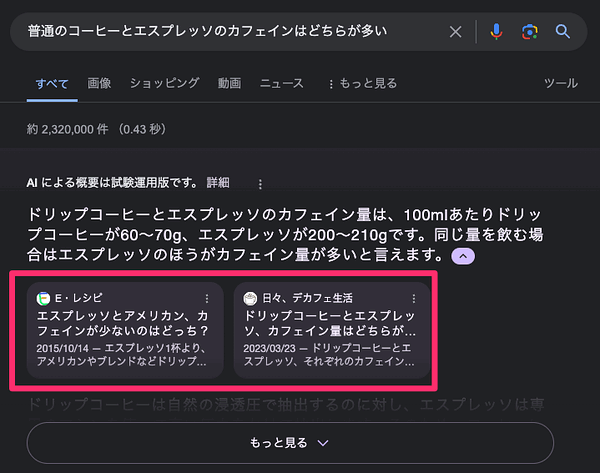Open Google Lens image search icon

pos(530,31)
